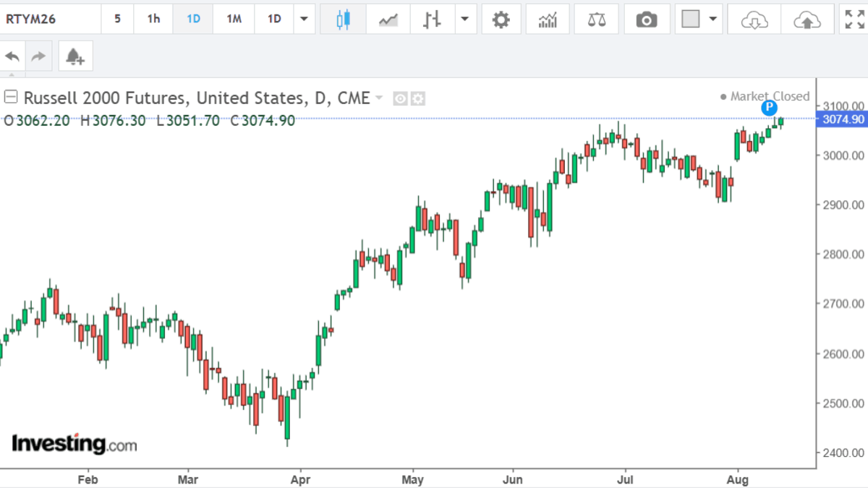Toggle the layout square button
The image size is (868, 488).
[x=691, y=20]
